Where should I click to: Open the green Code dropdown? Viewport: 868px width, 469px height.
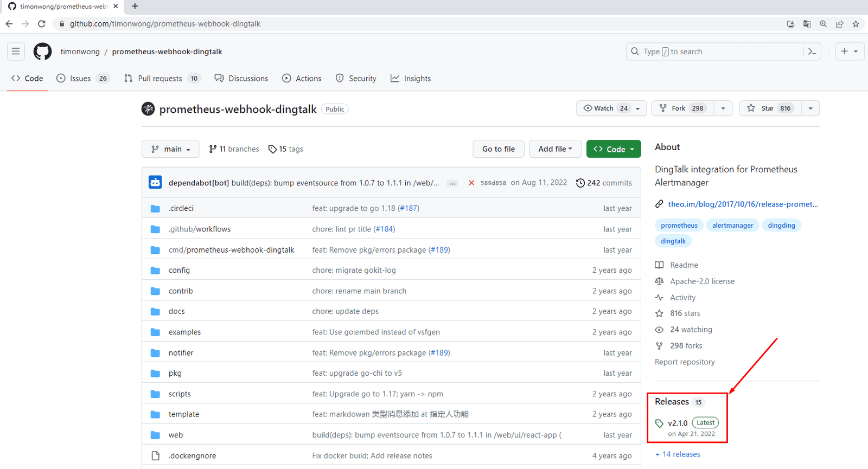pos(614,149)
